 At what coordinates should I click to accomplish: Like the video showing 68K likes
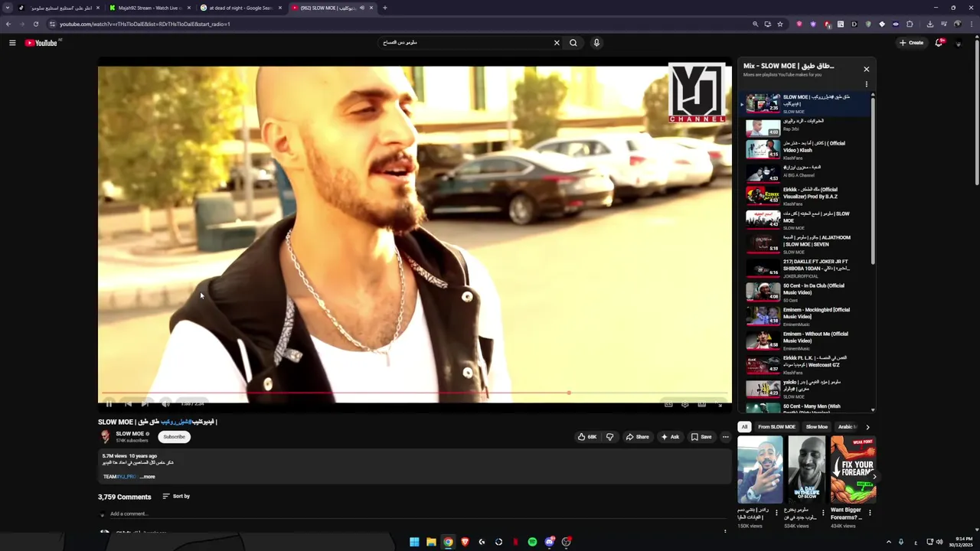(x=587, y=437)
